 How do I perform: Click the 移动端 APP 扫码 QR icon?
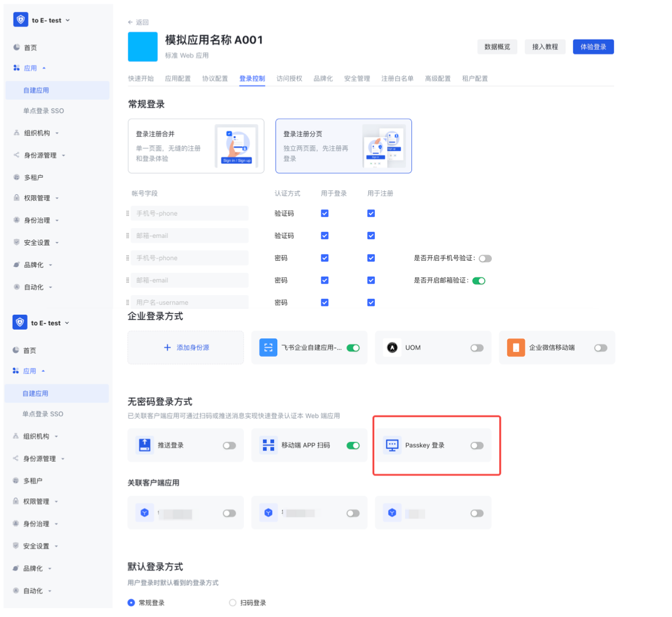pyautogui.click(x=269, y=445)
